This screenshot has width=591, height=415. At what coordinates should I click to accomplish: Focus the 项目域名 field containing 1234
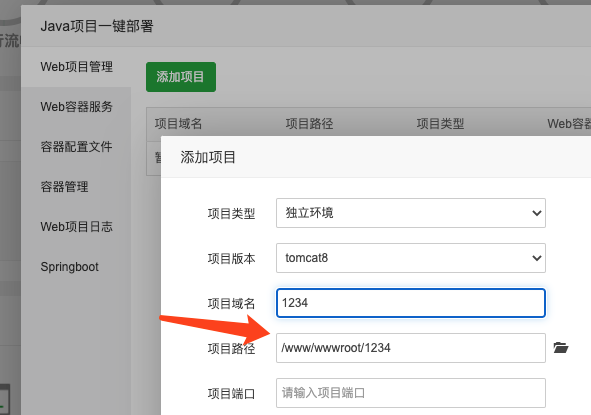411,303
